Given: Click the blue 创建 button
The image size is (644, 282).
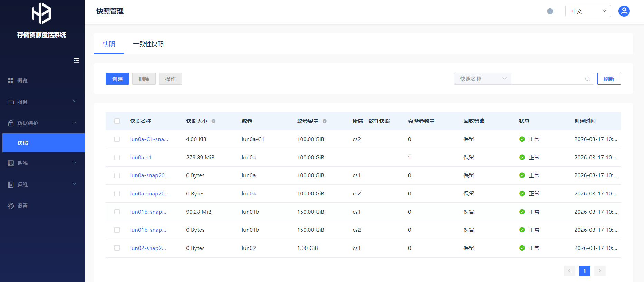Looking at the screenshot, I should [117, 79].
